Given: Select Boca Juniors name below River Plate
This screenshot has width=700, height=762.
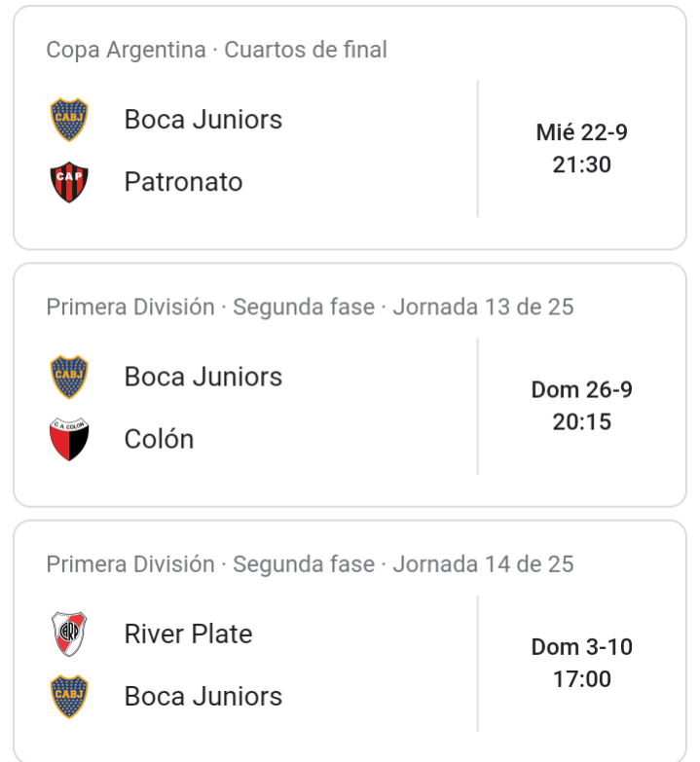Looking at the screenshot, I should (x=203, y=697).
